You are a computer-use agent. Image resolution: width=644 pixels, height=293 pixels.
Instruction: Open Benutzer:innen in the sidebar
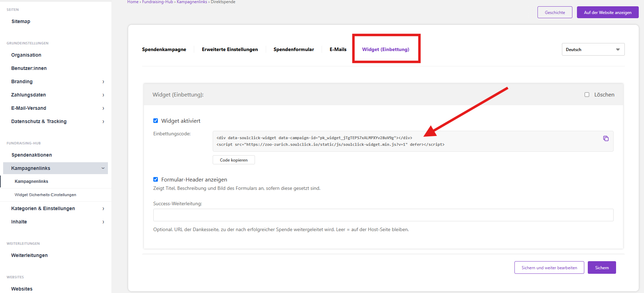29,68
